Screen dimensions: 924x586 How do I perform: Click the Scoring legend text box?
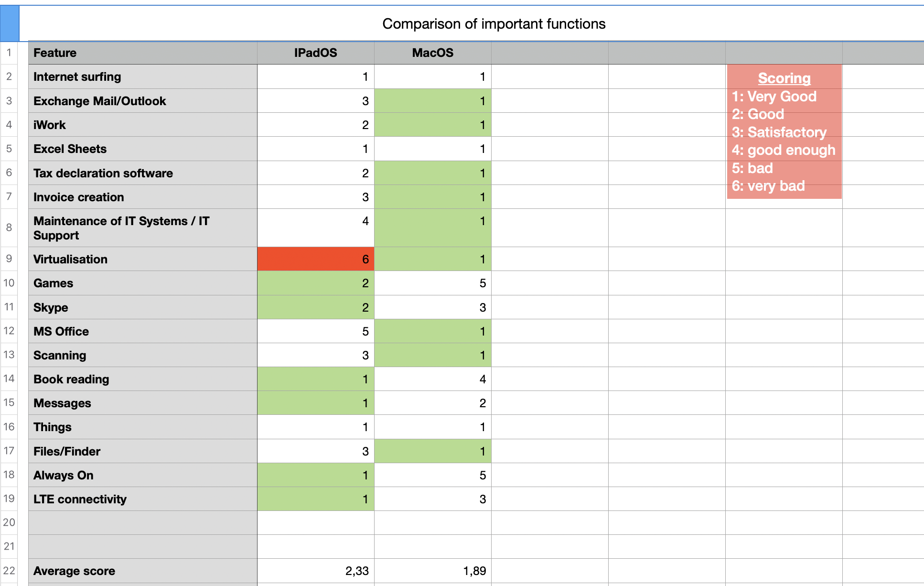coord(784,131)
